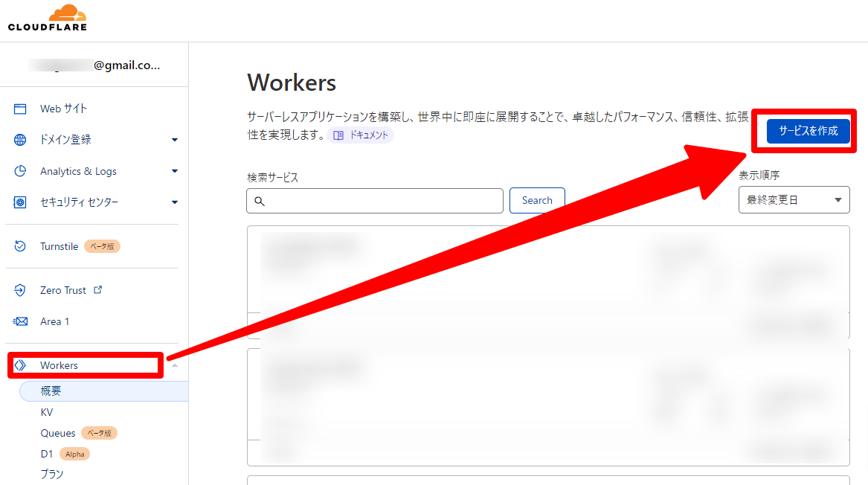Click the セキュリティ センター label
This screenshot has height=485, width=868.
(79, 202)
